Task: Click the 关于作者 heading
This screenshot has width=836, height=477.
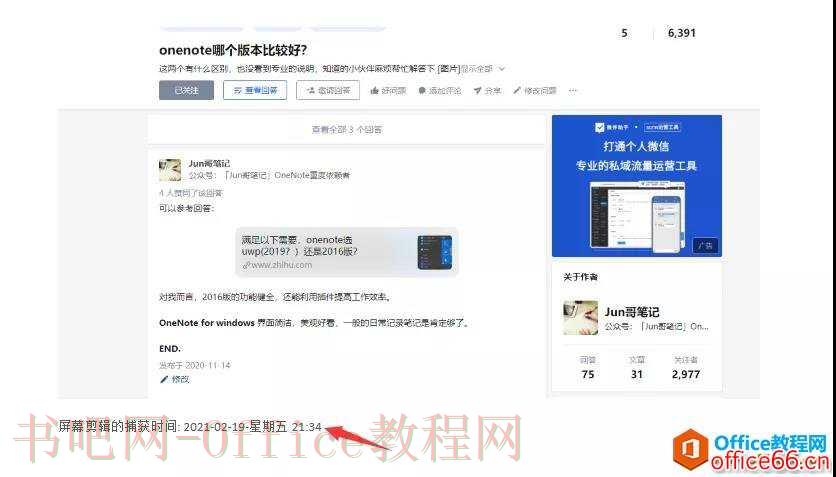Action: (581, 277)
